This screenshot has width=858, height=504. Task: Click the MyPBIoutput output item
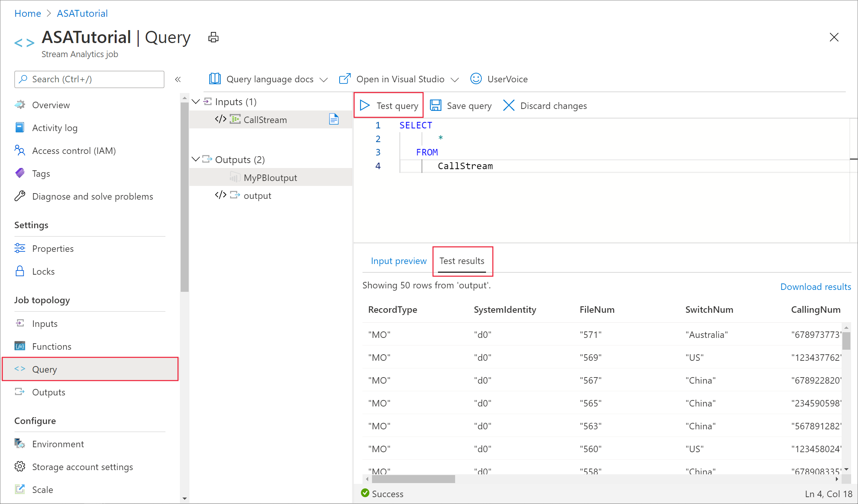point(270,178)
